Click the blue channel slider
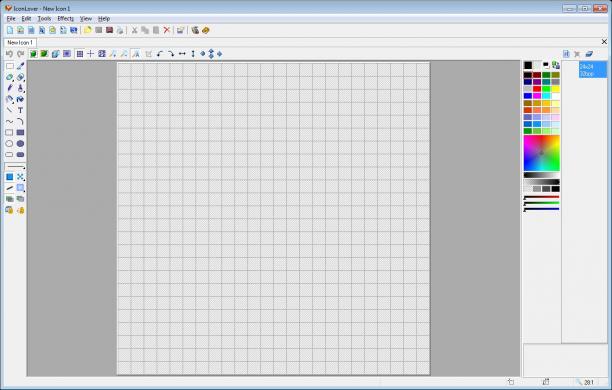The height and width of the screenshot is (390, 612). click(x=541, y=209)
